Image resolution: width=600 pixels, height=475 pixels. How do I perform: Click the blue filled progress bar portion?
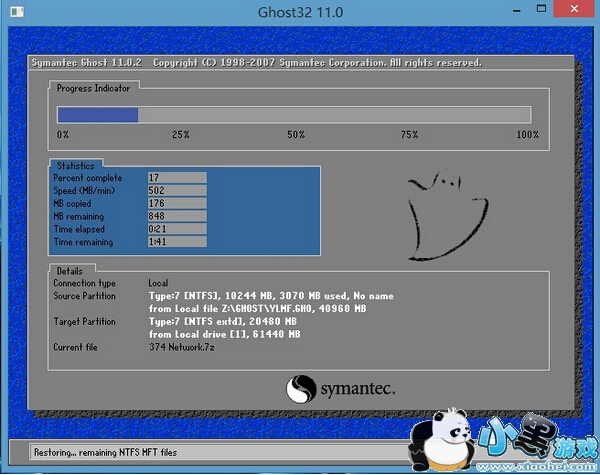click(97, 114)
